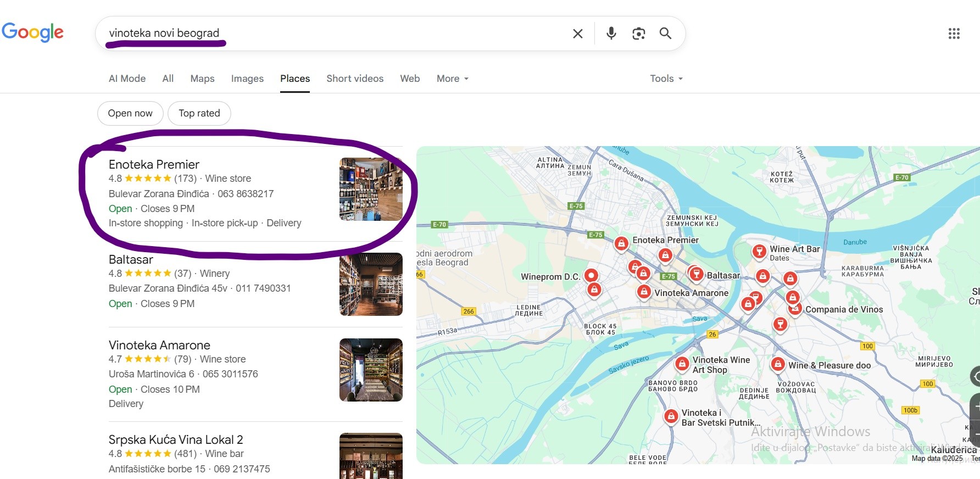Click Vinoteka Wine Art Shop pin

point(682,363)
